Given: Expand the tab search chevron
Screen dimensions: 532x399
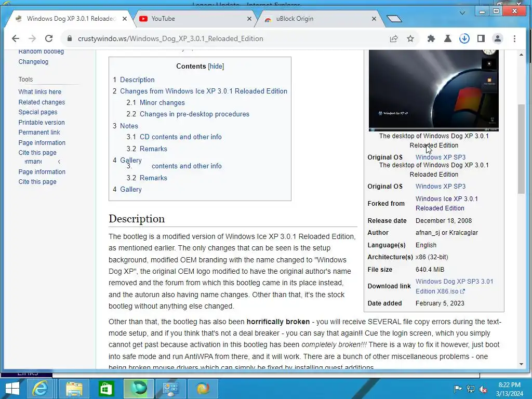Looking at the screenshot, I should tap(462, 13).
